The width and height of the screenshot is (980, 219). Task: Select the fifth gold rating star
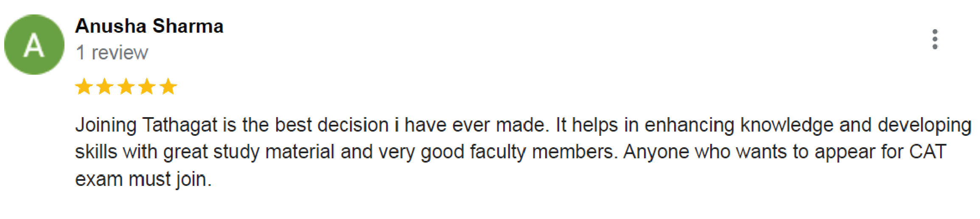tap(168, 87)
